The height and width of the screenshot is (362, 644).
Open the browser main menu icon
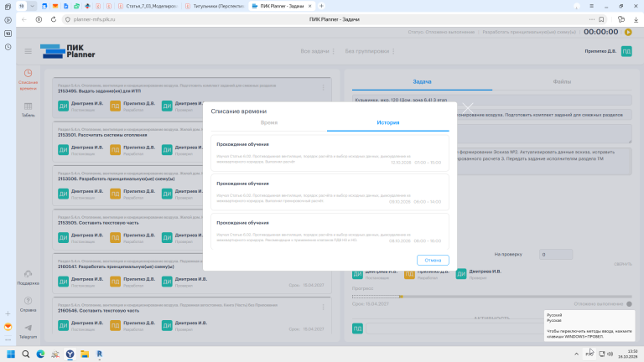(x=591, y=6)
